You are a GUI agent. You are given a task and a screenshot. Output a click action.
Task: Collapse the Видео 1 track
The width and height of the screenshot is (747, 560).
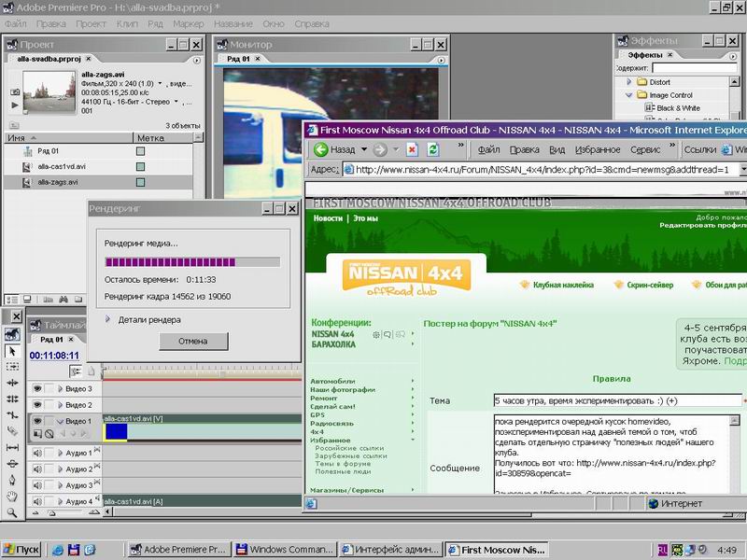[x=60, y=422]
